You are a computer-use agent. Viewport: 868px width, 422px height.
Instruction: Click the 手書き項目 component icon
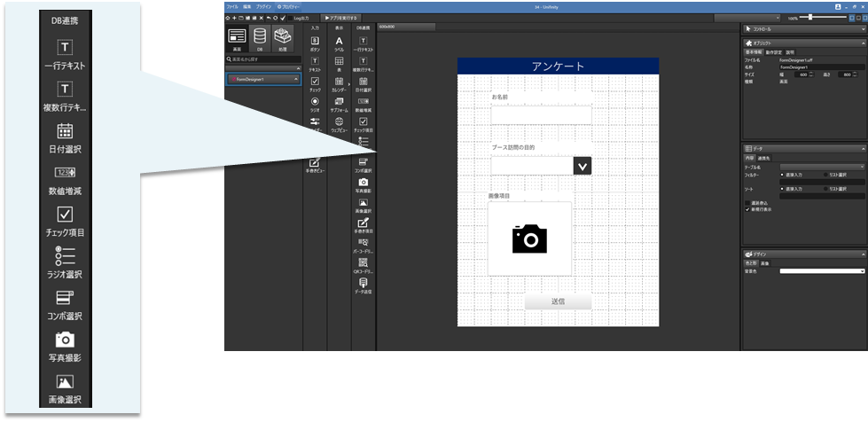364,223
